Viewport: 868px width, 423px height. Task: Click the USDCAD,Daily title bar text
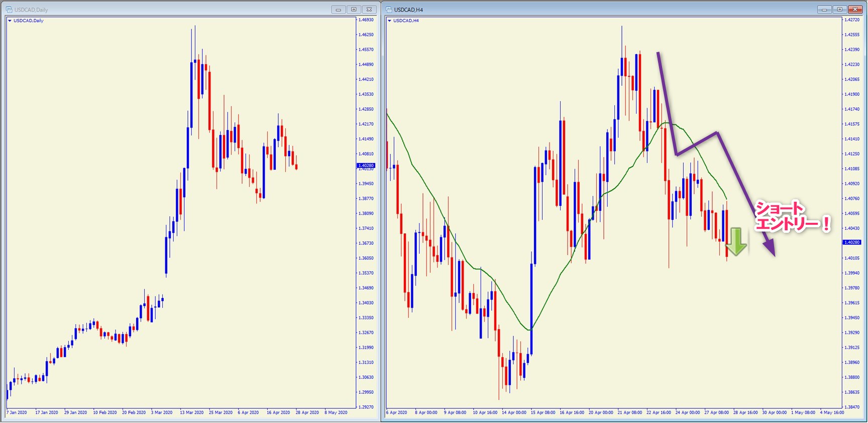pyautogui.click(x=31, y=10)
